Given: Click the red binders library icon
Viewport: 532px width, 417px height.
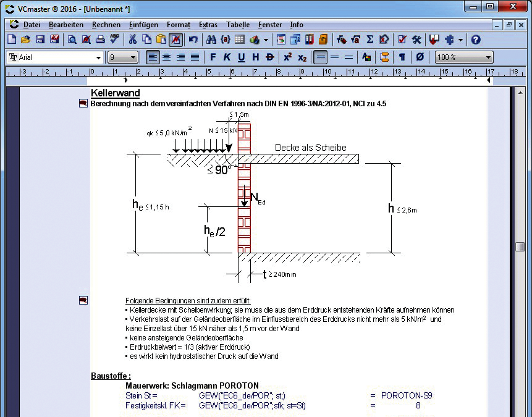Looking at the screenshot, I should coord(309,40).
